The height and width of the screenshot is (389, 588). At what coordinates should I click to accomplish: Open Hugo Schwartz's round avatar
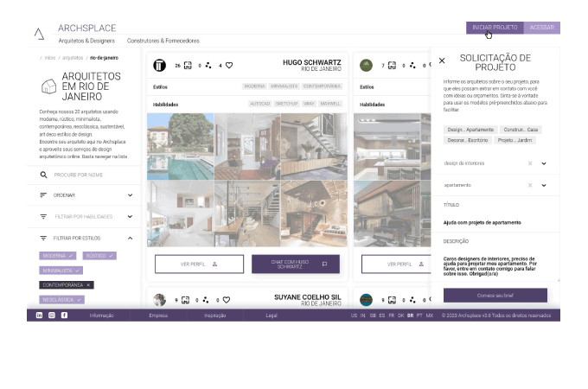pyautogui.click(x=159, y=65)
